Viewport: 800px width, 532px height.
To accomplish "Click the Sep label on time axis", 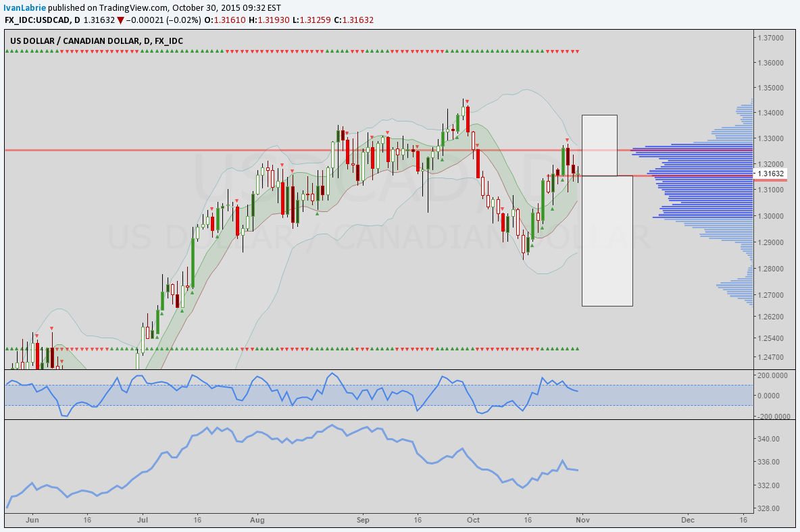I will (363, 520).
